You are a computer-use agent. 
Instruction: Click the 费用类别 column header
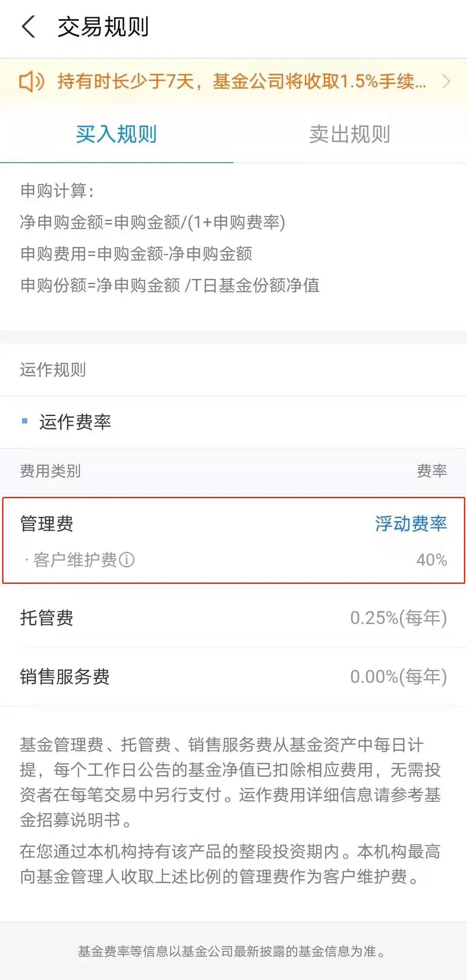(51, 471)
